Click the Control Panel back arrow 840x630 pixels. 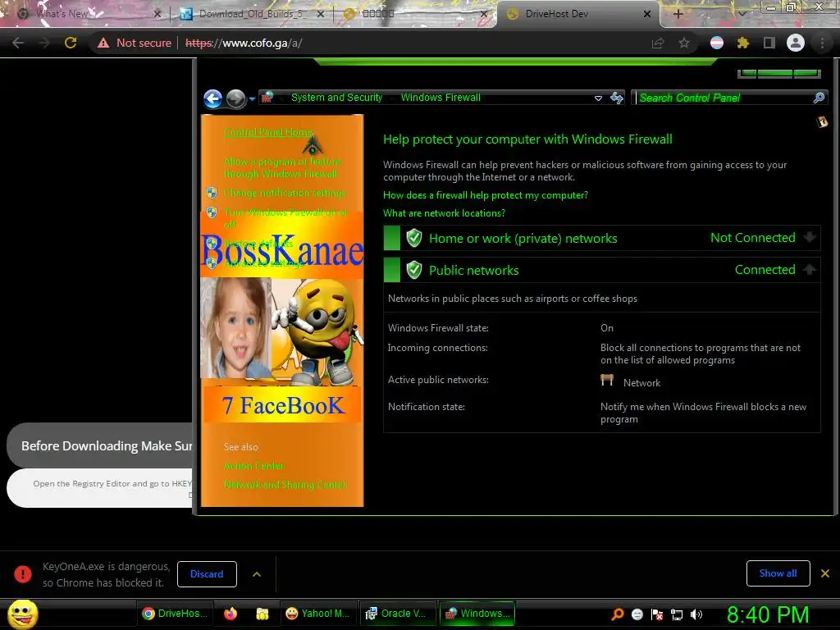[213, 98]
